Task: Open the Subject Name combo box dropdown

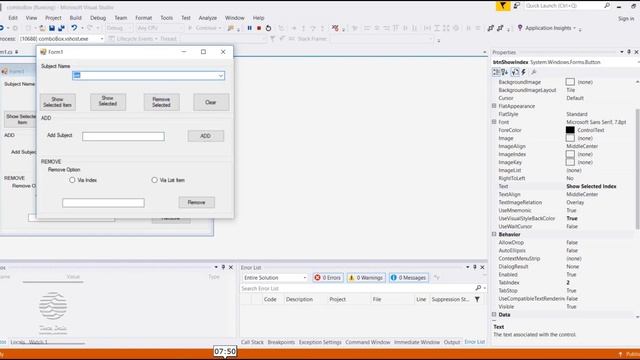Action: (220, 76)
